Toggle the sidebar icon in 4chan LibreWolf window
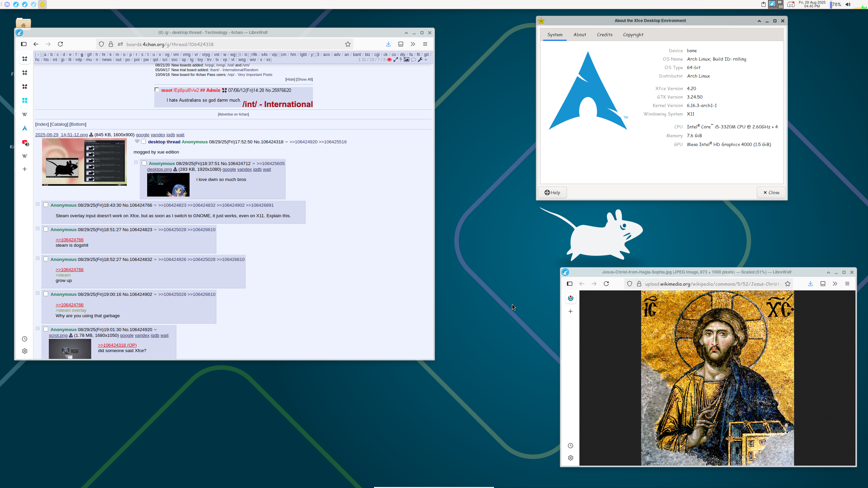 (24, 44)
